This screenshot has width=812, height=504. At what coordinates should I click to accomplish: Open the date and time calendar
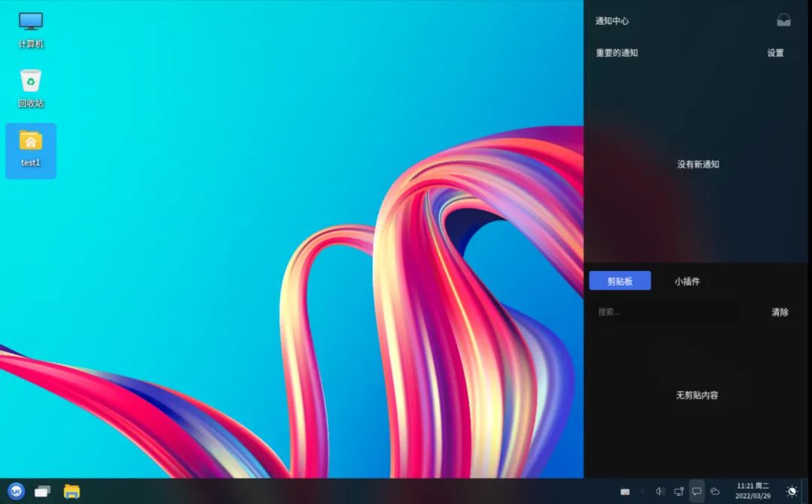(x=753, y=491)
